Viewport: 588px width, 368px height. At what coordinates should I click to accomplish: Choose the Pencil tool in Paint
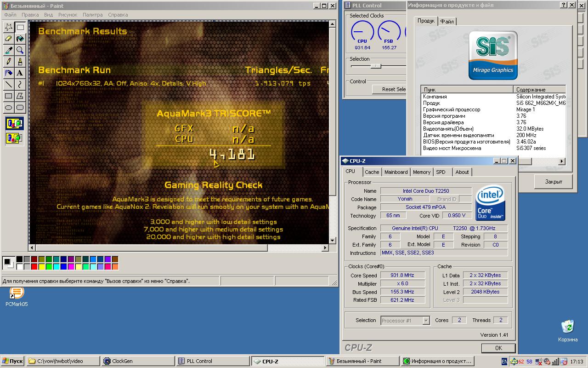(x=8, y=62)
